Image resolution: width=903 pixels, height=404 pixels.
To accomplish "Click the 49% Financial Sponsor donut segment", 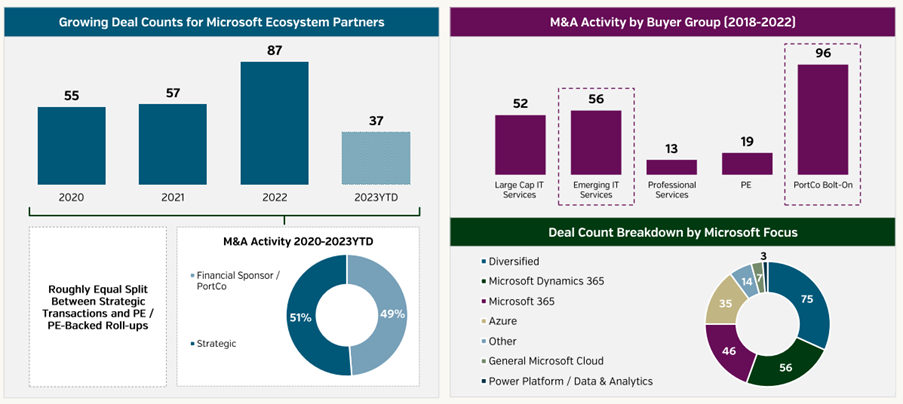I will (x=393, y=314).
